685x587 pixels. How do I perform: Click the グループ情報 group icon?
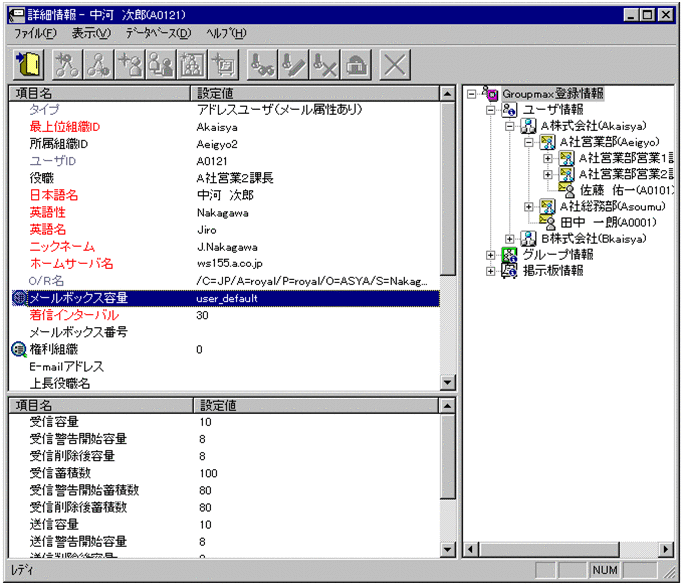coord(509,255)
